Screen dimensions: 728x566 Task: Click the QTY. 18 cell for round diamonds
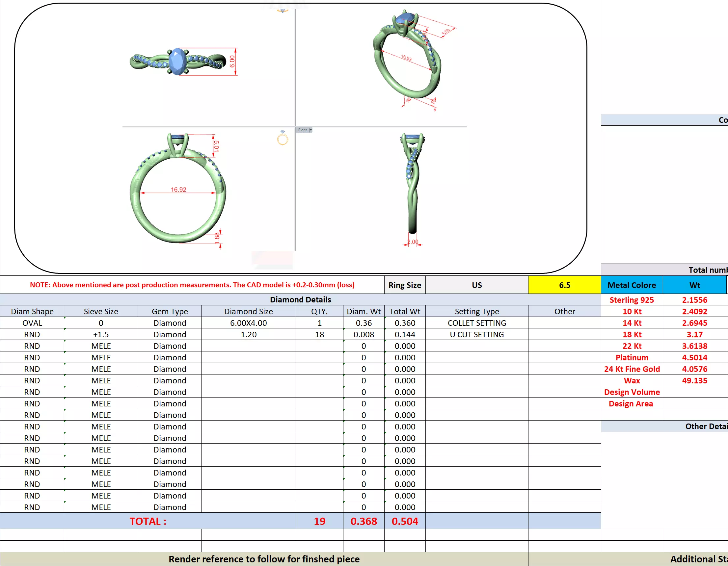tap(319, 334)
